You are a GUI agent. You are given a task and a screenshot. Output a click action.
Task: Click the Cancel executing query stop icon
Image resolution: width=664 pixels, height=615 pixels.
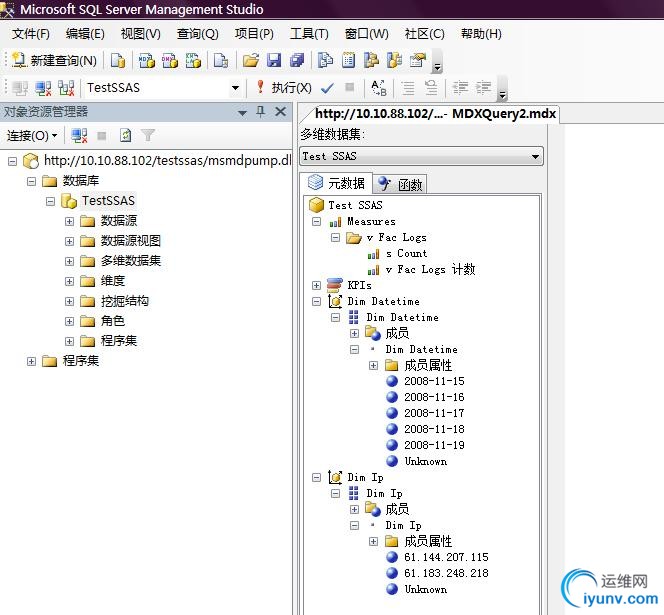tap(349, 87)
